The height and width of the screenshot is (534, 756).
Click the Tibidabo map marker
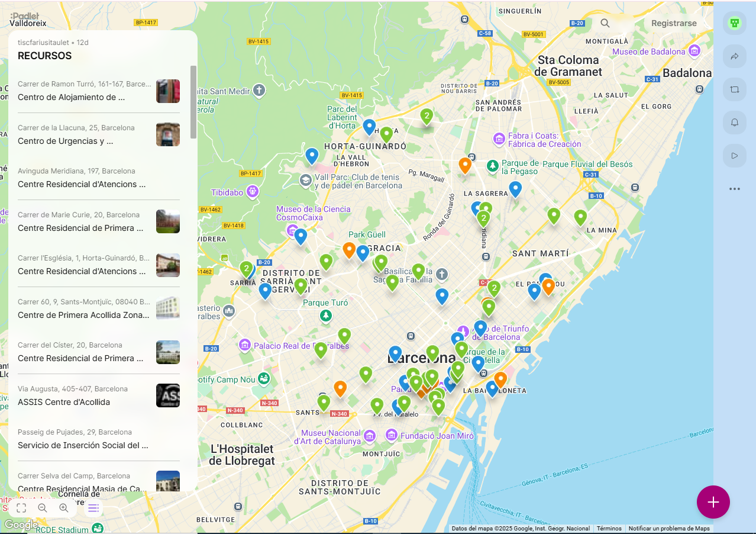[x=253, y=191]
